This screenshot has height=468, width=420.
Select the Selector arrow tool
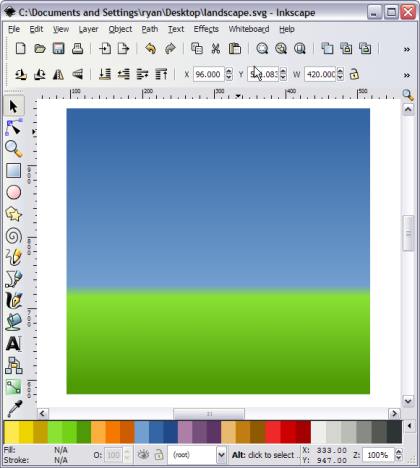click(x=14, y=106)
